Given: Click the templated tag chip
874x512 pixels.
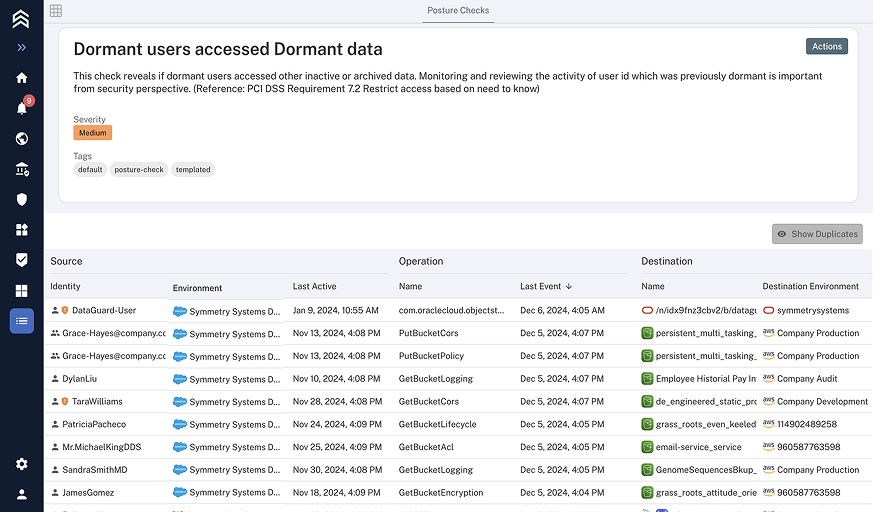Looking at the screenshot, I should [193, 170].
